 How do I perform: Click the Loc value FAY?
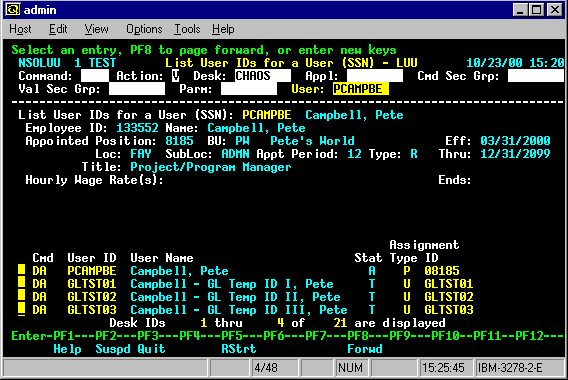pos(141,154)
